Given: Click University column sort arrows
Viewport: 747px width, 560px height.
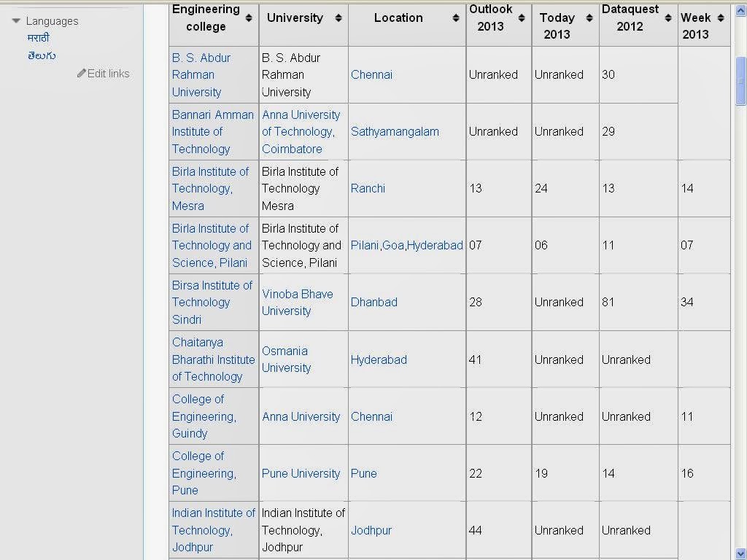Looking at the screenshot, I should 338,18.
